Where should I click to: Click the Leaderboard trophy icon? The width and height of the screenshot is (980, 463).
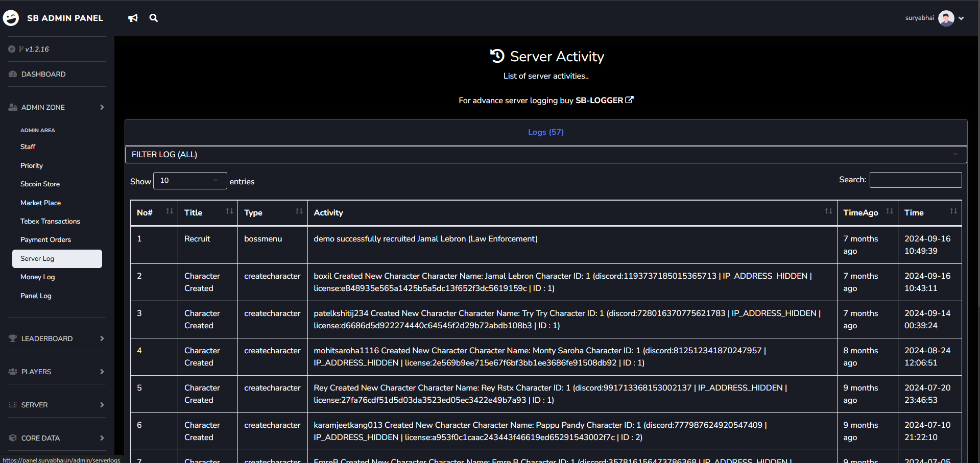point(13,338)
